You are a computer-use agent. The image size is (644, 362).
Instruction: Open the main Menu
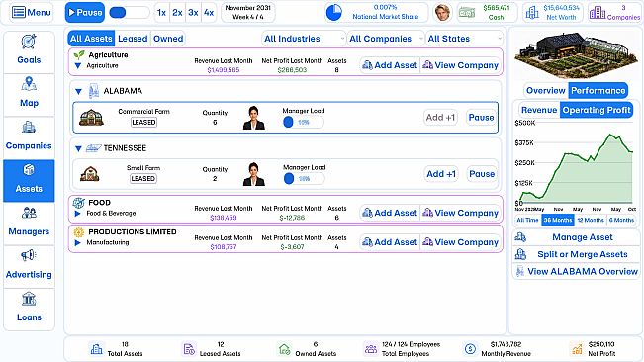[x=32, y=12]
